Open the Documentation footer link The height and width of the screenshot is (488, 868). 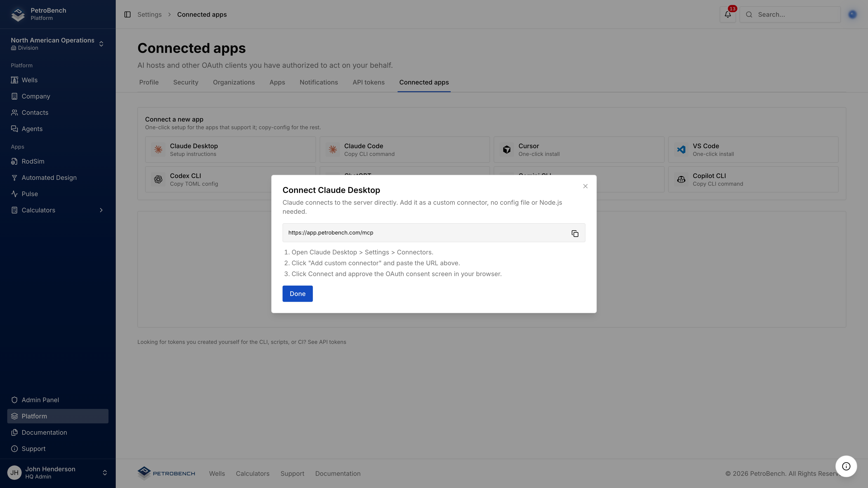[x=338, y=474]
